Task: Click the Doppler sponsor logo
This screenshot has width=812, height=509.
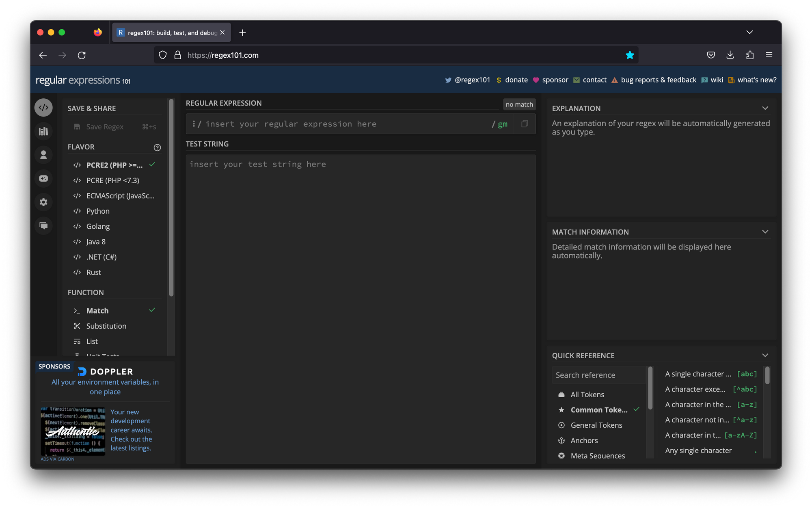Action: point(105,372)
